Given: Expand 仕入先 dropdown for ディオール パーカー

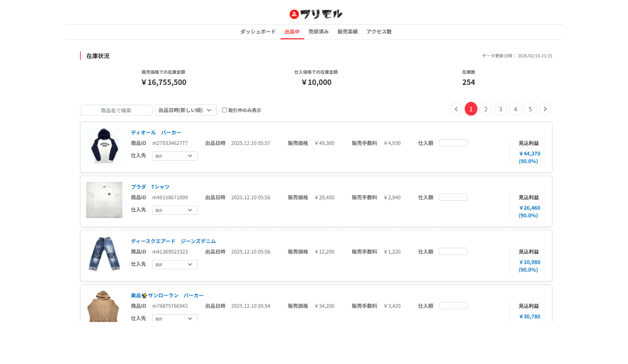Looking at the screenshot, I should (175, 156).
